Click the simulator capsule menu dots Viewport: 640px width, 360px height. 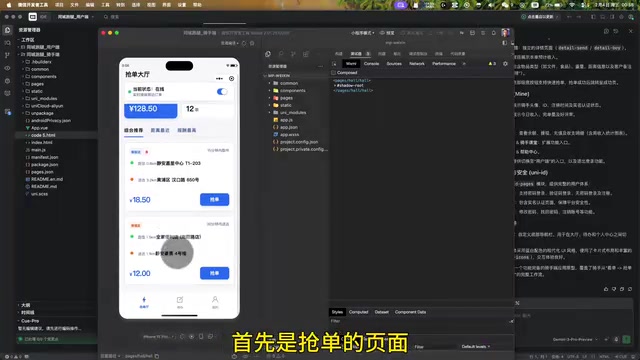point(220,78)
